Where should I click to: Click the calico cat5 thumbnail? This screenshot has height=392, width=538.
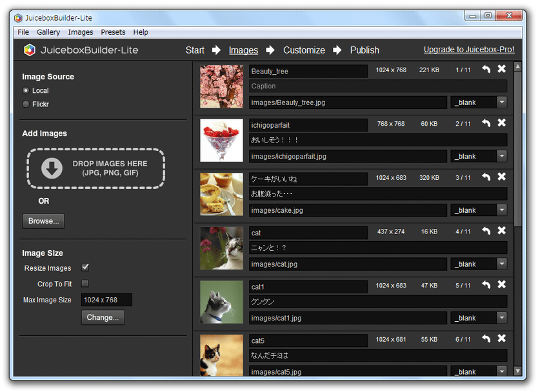[221, 355]
